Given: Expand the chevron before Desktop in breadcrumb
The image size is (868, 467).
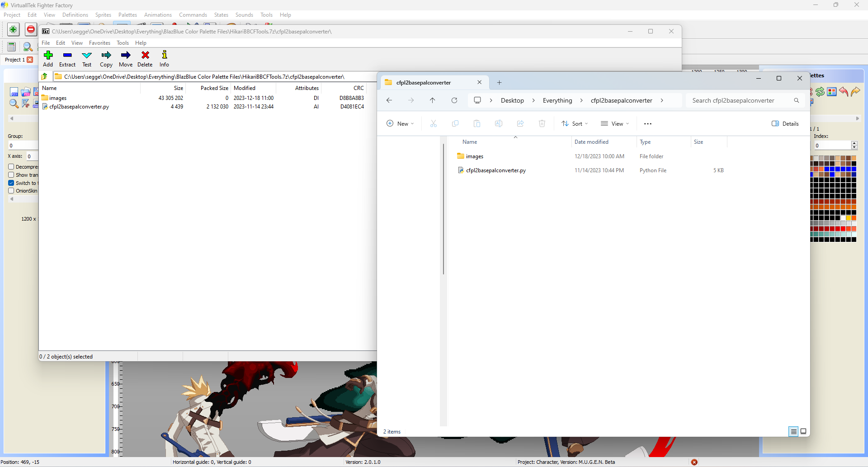Looking at the screenshot, I should point(491,100).
